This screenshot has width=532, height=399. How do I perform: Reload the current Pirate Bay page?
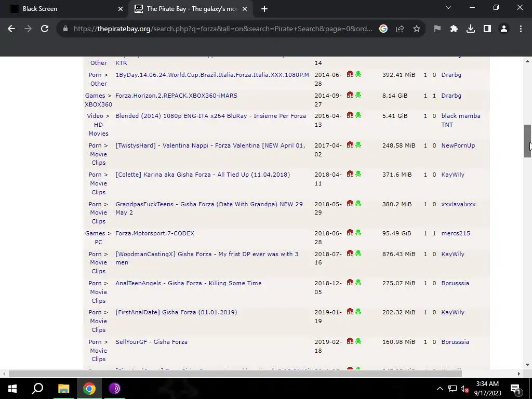[x=45, y=29]
